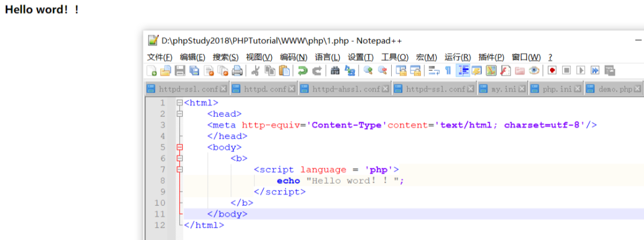This screenshot has height=240, width=644.
Task: Switch to the httpd-ahssl.conf tab
Action: click(346, 89)
